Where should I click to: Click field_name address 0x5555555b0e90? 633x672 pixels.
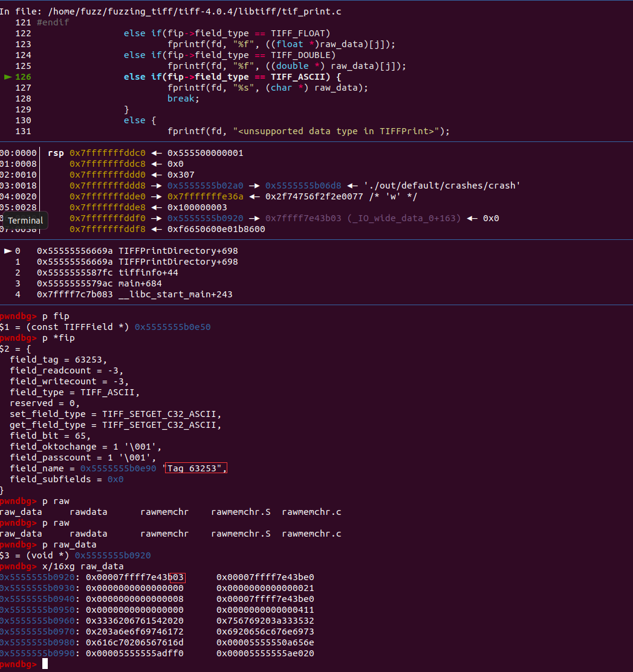click(118, 468)
